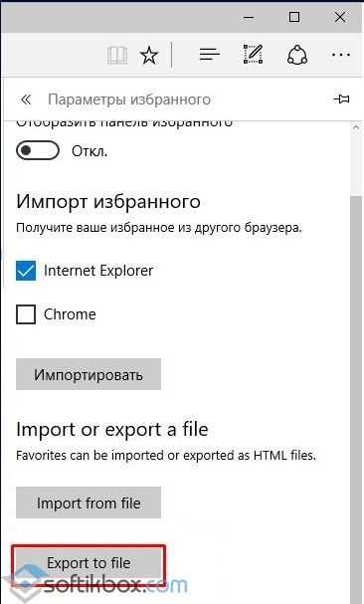Viewport: 364px width, 604px height.
Task: Click the Импортировать button
Action: coord(89,374)
